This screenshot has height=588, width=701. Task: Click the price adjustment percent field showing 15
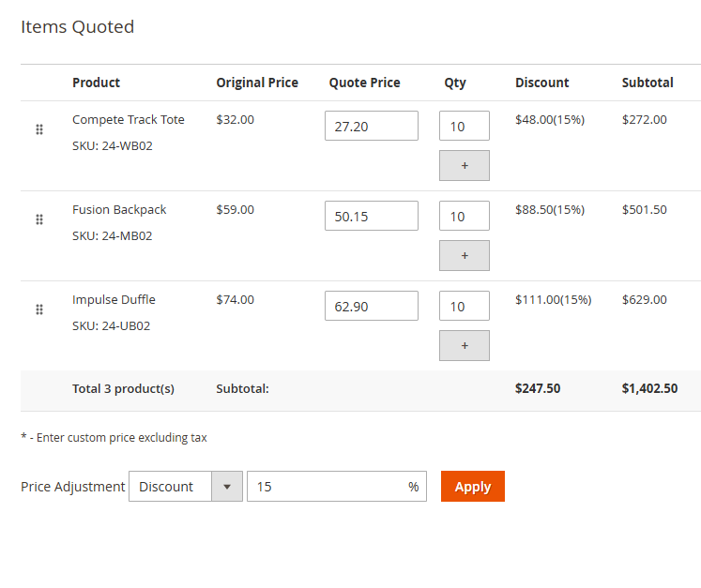click(x=337, y=486)
